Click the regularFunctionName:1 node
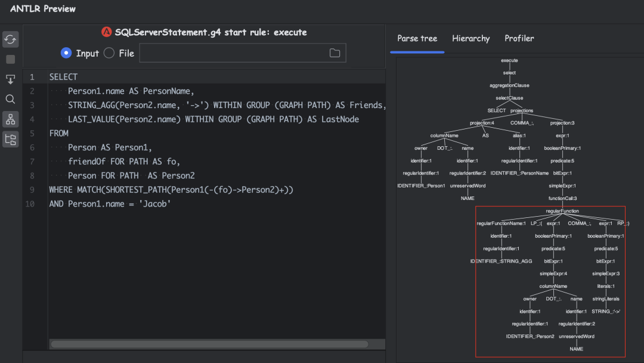This screenshot has width=644, height=363. [501, 224]
